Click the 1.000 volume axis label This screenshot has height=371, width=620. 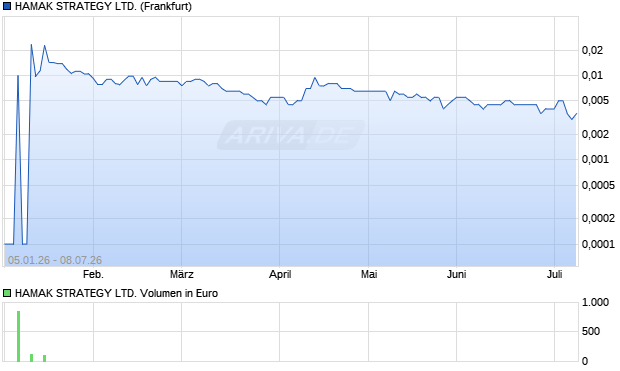tap(595, 303)
